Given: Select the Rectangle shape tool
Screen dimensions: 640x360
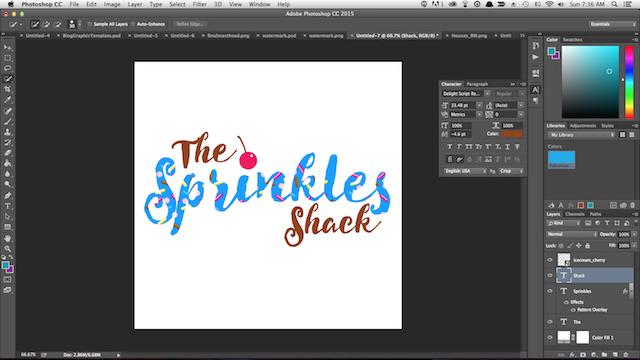Looking at the screenshot, I should 7,227.
